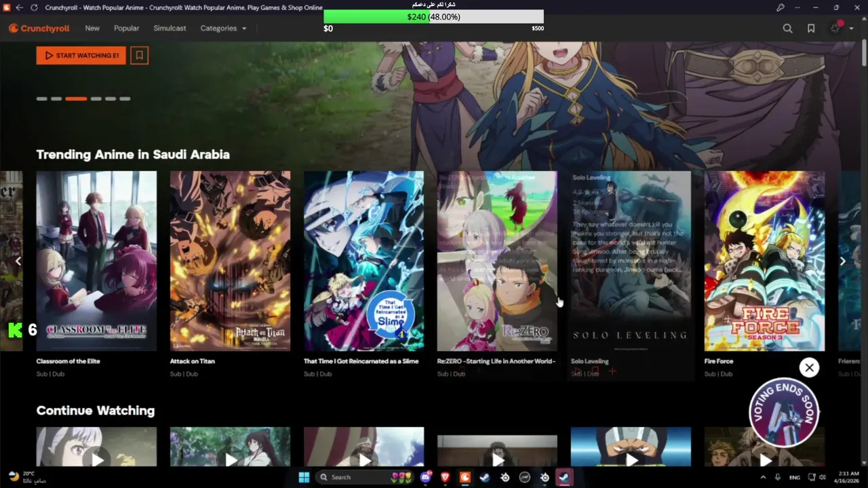The height and width of the screenshot is (488, 868).
Task: Open the Voting Ends Soon badge
Action: click(784, 412)
